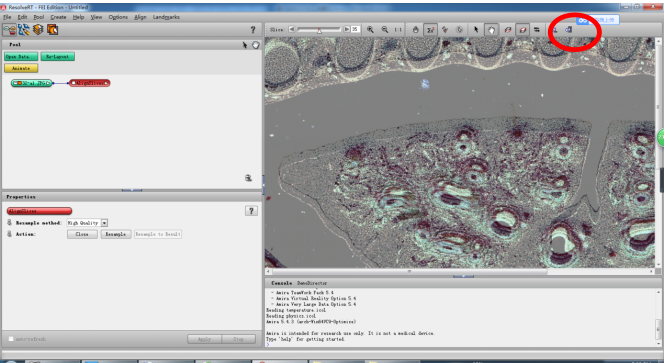Open the Align menu
The width and height of the screenshot is (665, 363).
click(140, 17)
